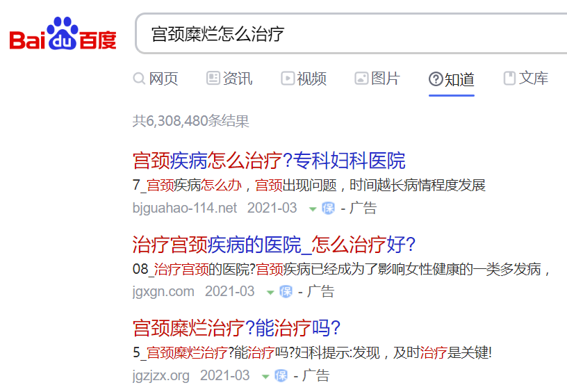
Task: Expand the green arrow next to jgzjzx.org
Action: click(265, 377)
